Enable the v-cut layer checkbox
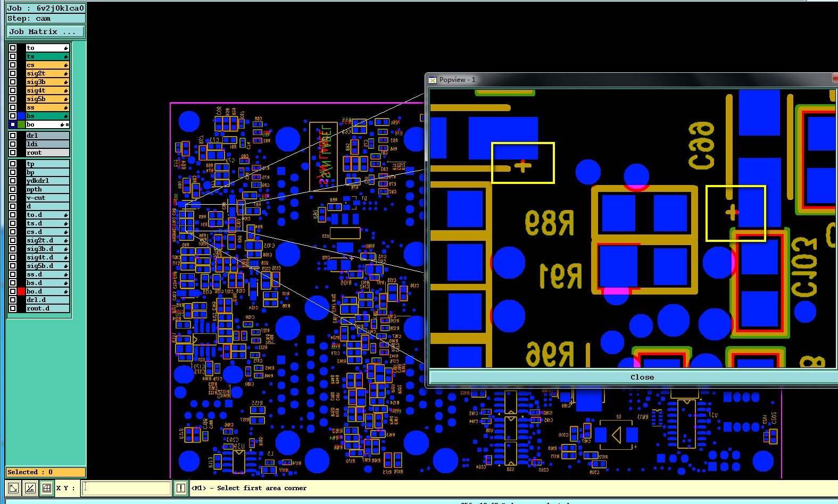This screenshot has height=504, width=838. (x=13, y=198)
